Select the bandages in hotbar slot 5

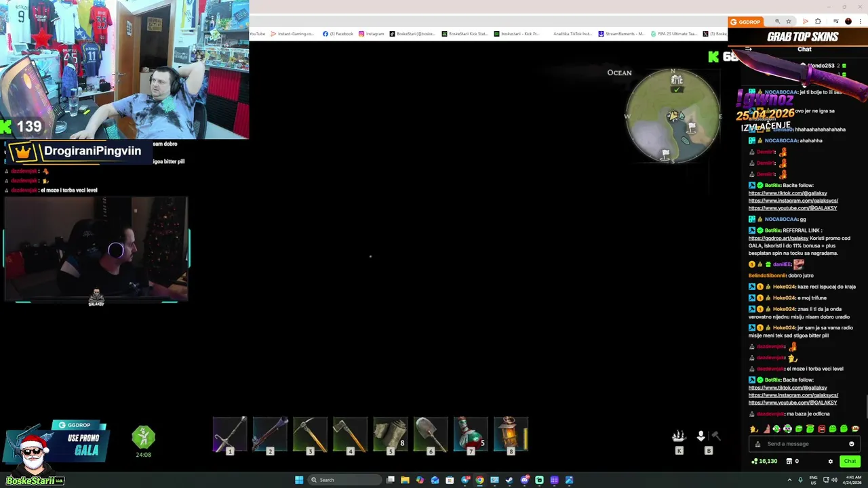390,435
